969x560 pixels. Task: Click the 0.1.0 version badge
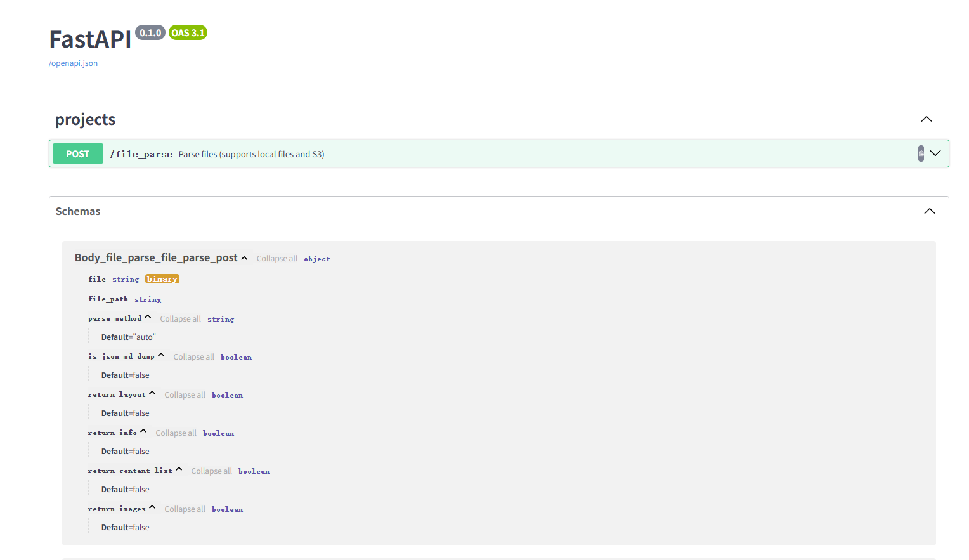pos(150,33)
